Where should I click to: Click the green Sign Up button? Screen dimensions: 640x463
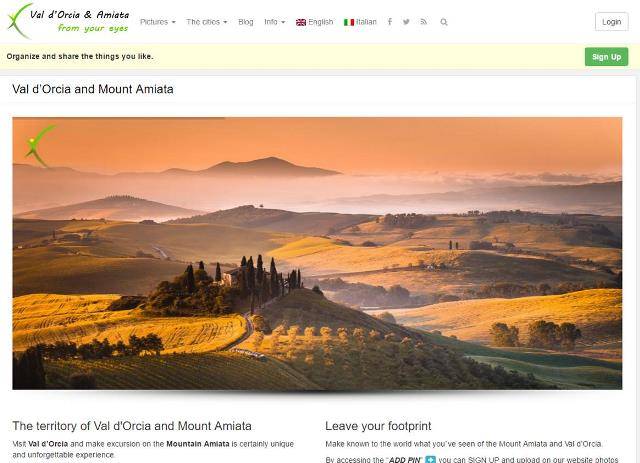(606, 57)
